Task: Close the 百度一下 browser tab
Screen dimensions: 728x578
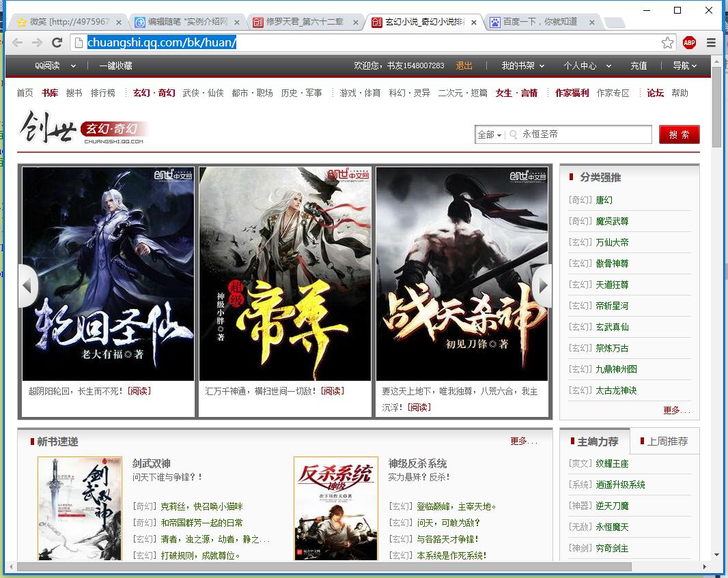Action: [x=592, y=23]
